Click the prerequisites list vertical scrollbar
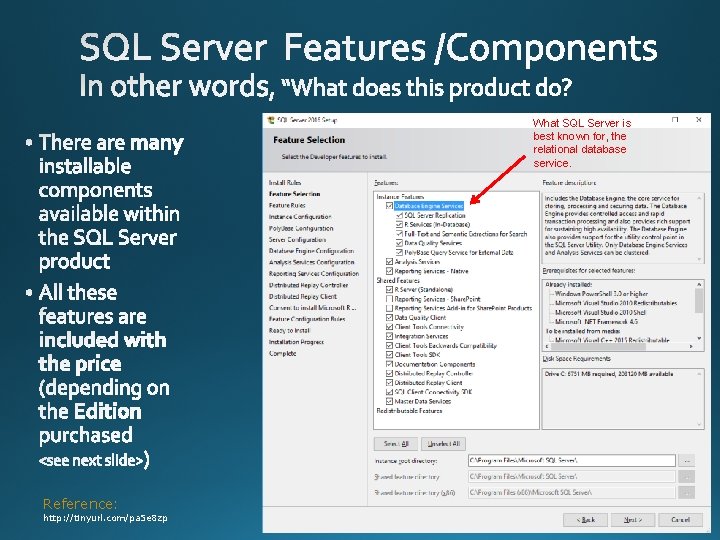This screenshot has width=720, height=540. click(699, 311)
